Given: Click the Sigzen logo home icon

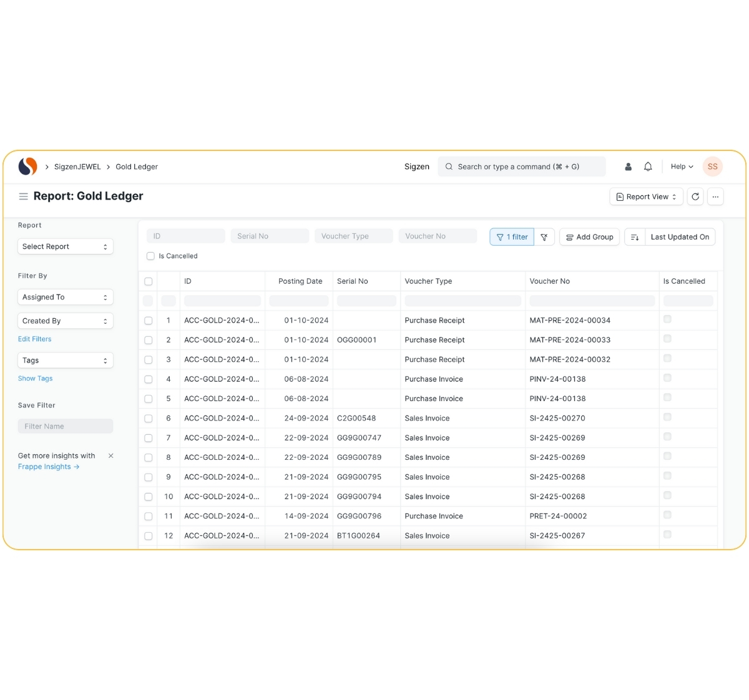Looking at the screenshot, I should [27, 167].
